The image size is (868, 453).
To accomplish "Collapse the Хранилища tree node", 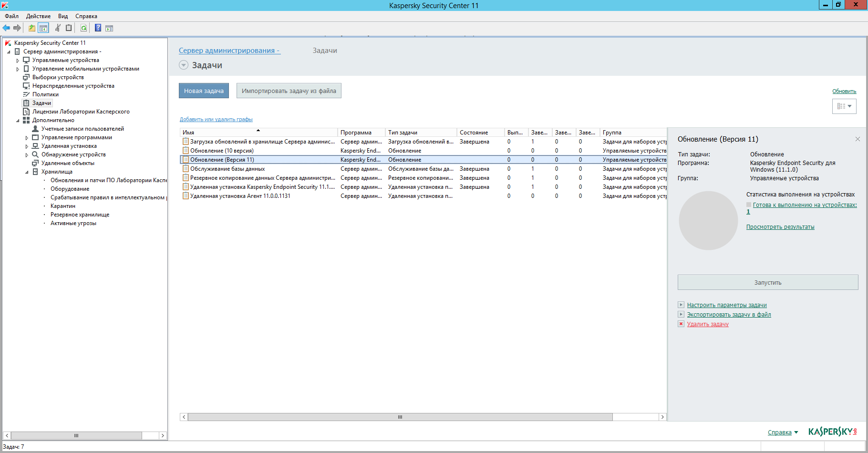I will click(x=27, y=172).
